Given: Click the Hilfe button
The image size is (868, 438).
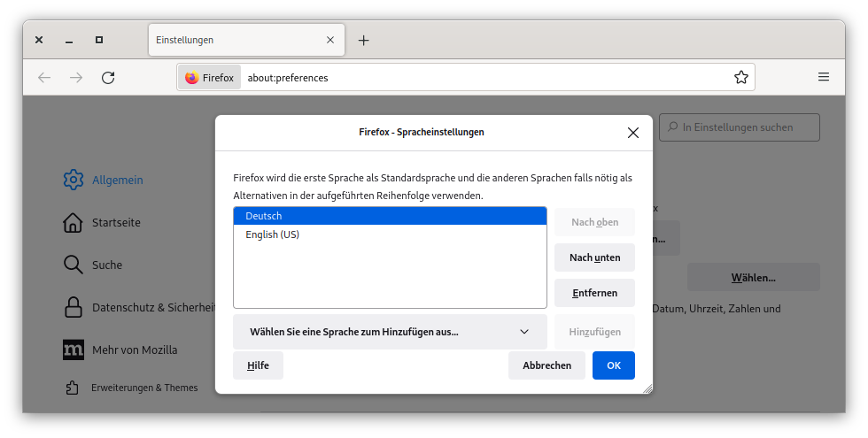Looking at the screenshot, I should 258,365.
